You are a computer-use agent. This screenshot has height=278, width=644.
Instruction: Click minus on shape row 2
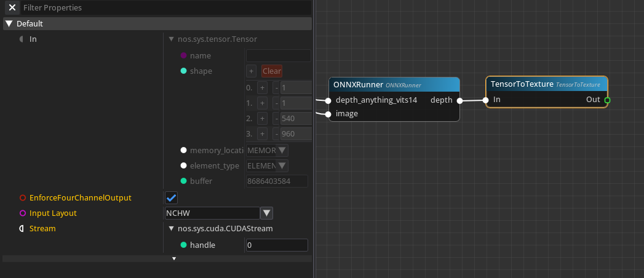tap(276, 119)
